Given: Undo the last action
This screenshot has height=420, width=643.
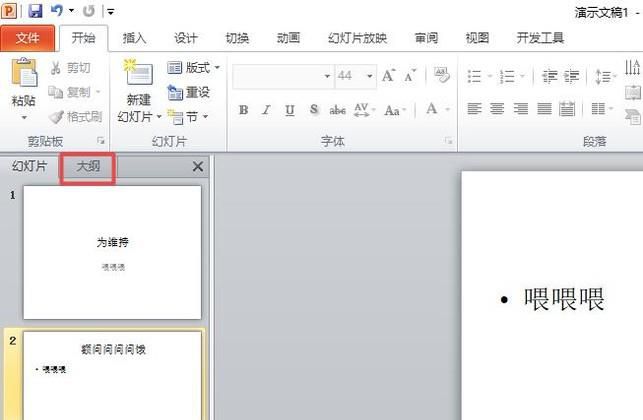Looking at the screenshot, I should coord(57,11).
